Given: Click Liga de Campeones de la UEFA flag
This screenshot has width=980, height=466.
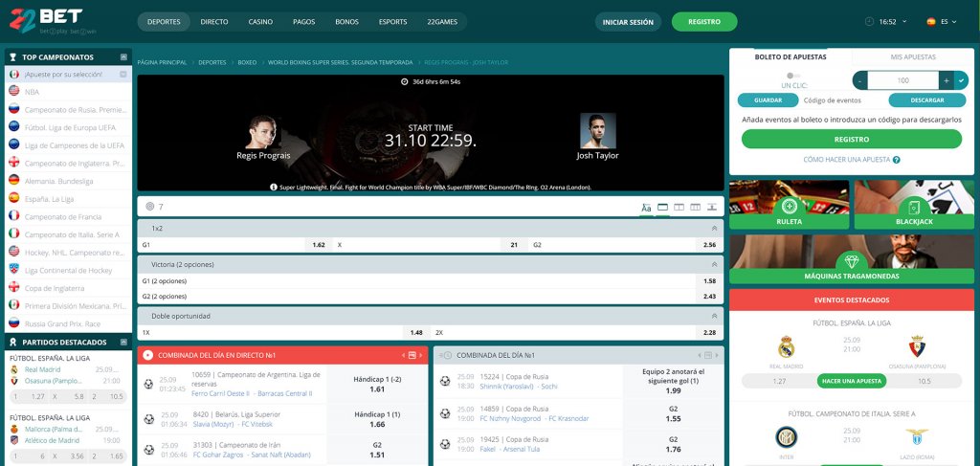Looking at the screenshot, I should pos(13,144).
